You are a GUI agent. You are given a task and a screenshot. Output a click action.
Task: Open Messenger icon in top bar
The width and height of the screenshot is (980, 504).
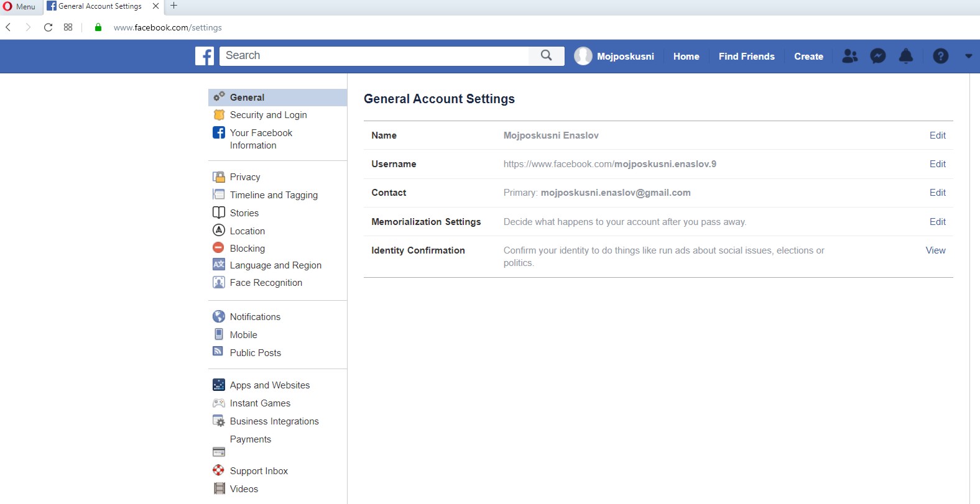tap(877, 56)
